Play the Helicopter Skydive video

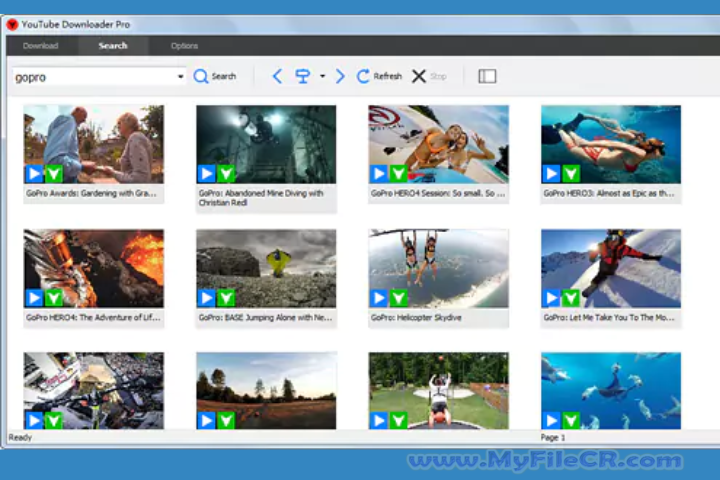(379, 298)
